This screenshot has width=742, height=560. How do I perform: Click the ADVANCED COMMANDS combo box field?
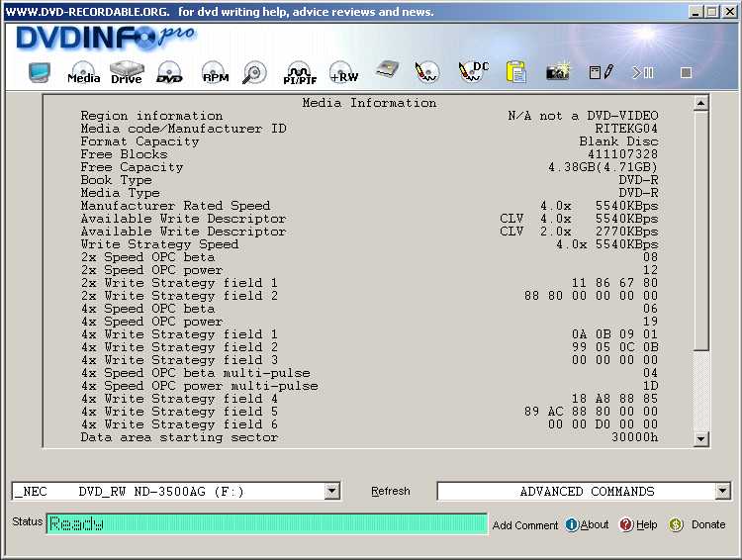pos(584,492)
